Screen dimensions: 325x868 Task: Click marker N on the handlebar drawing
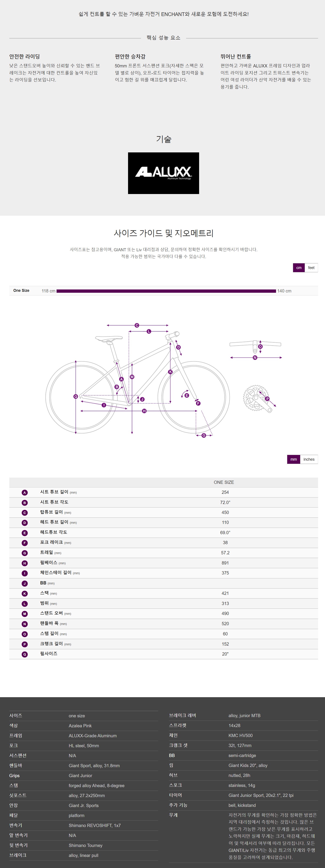[x=255, y=357]
